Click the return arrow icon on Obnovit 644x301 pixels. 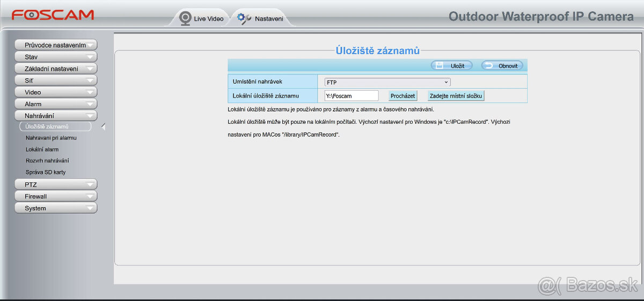pos(488,65)
